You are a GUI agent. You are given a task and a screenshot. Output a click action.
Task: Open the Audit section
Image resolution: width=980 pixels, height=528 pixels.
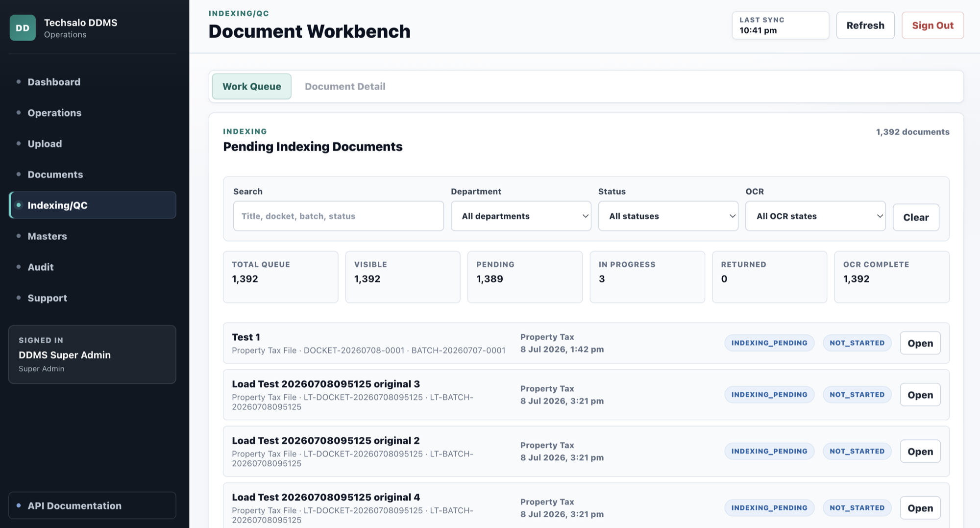(x=92, y=267)
